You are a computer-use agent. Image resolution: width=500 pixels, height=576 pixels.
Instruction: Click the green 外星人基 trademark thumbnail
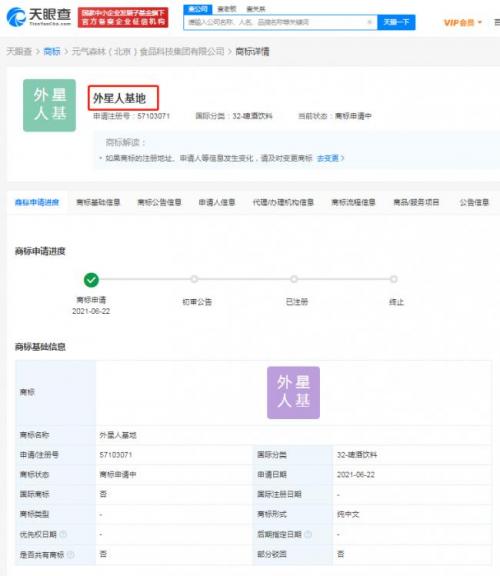tap(49, 105)
